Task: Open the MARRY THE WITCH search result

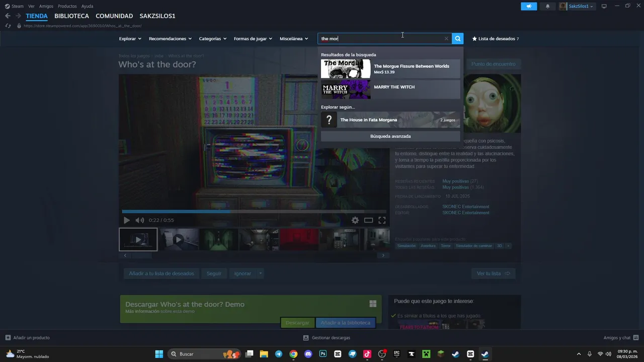Action: 390,89
